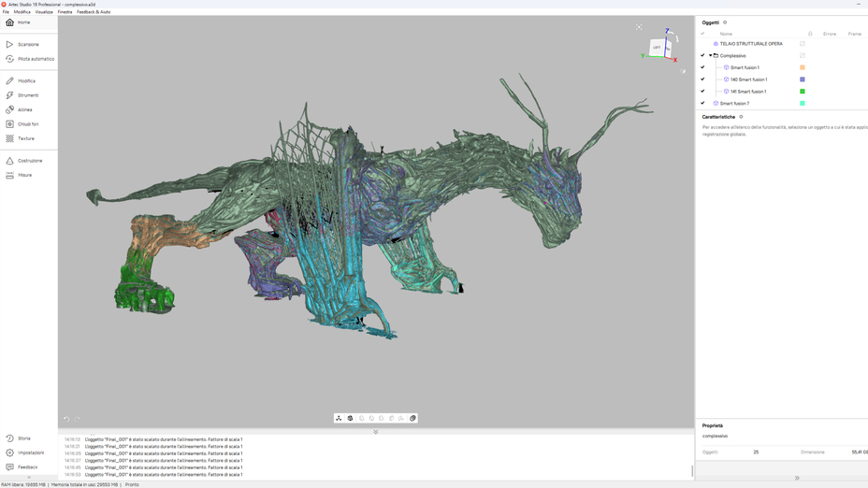Click the green color swatch of 141 Smart fusion 1
This screenshot has width=868, height=488.
tap(803, 92)
